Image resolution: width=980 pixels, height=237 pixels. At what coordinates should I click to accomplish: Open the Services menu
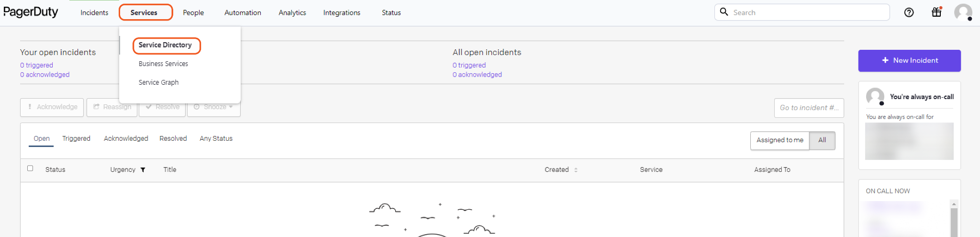144,13
